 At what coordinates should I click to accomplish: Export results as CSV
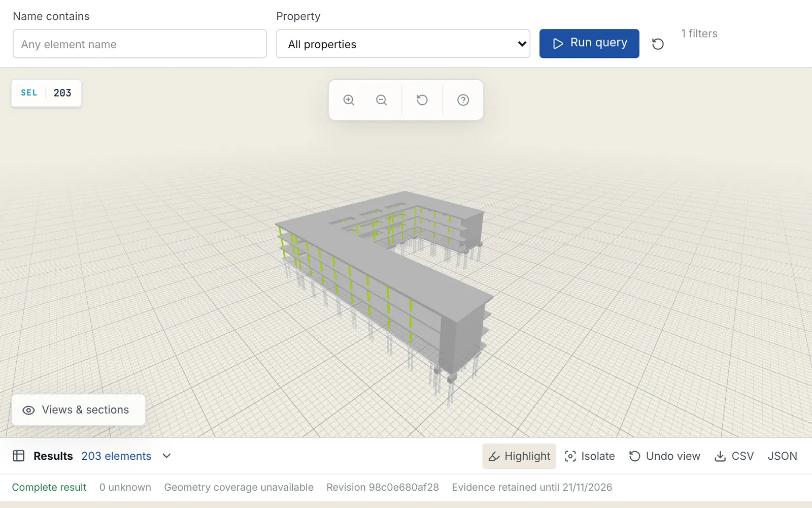click(734, 456)
